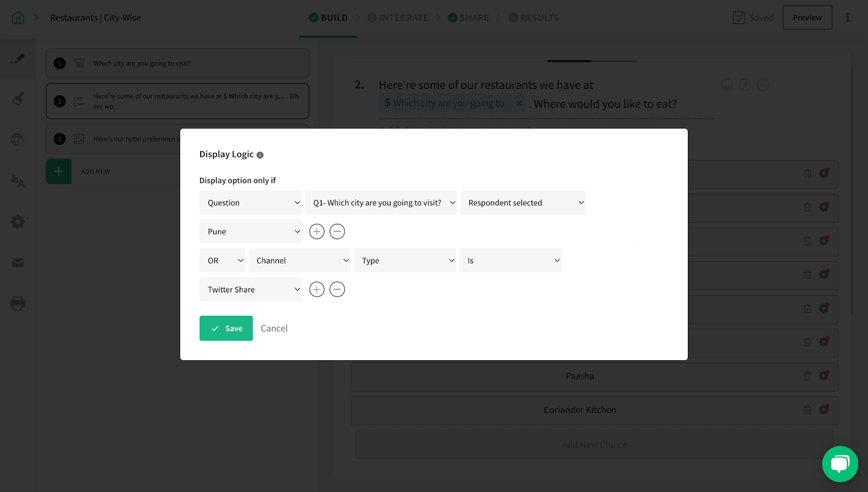Screen dimensions: 868x492
Task: Open the three-dot more options menu
Action: pos(847,18)
